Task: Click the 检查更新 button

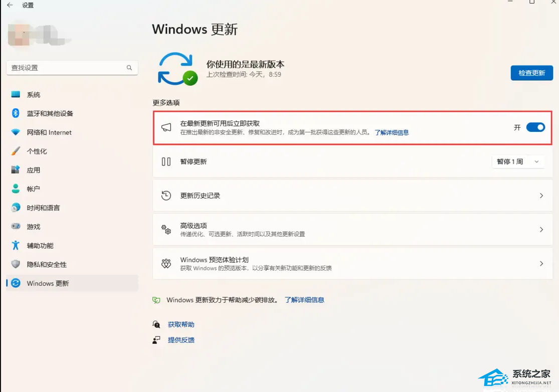Action: pos(531,73)
